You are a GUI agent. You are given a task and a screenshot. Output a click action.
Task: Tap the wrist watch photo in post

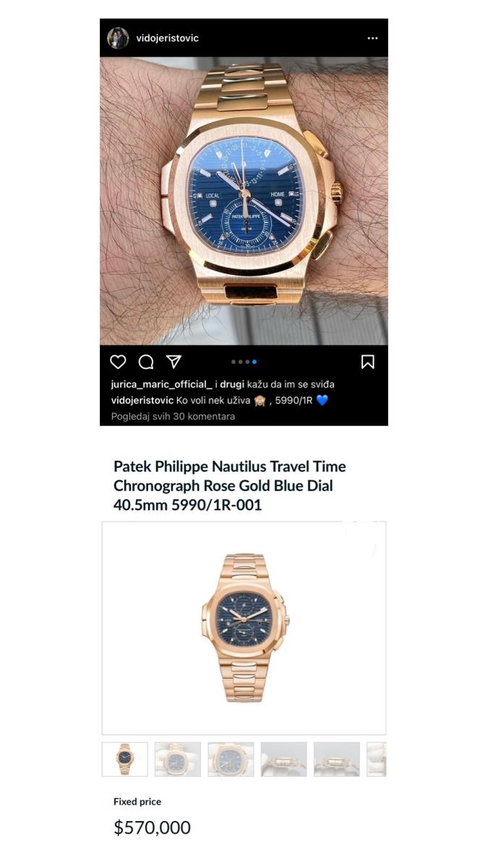coord(244,201)
